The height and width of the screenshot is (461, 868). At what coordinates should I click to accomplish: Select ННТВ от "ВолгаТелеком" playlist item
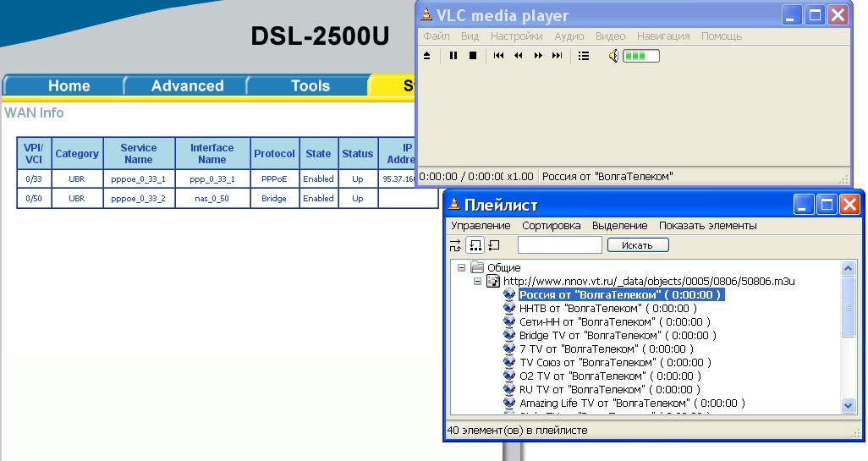(x=607, y=308)
